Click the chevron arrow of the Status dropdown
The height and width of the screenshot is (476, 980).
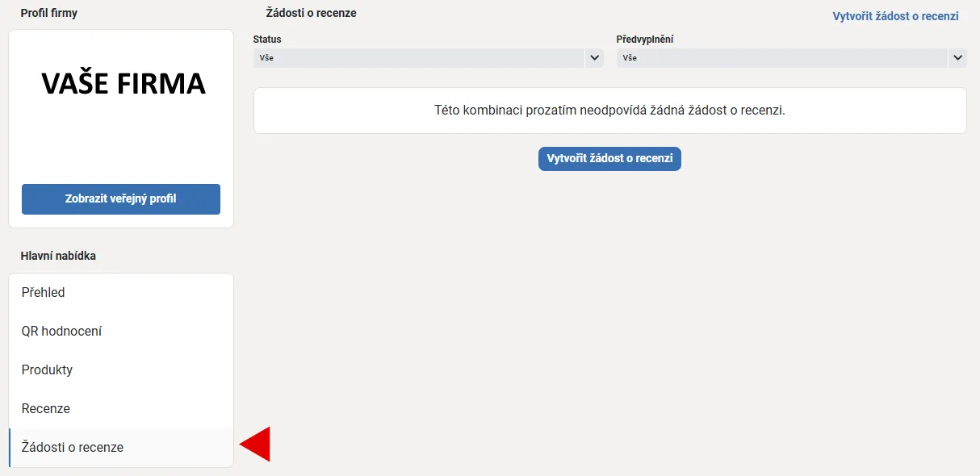595,58
